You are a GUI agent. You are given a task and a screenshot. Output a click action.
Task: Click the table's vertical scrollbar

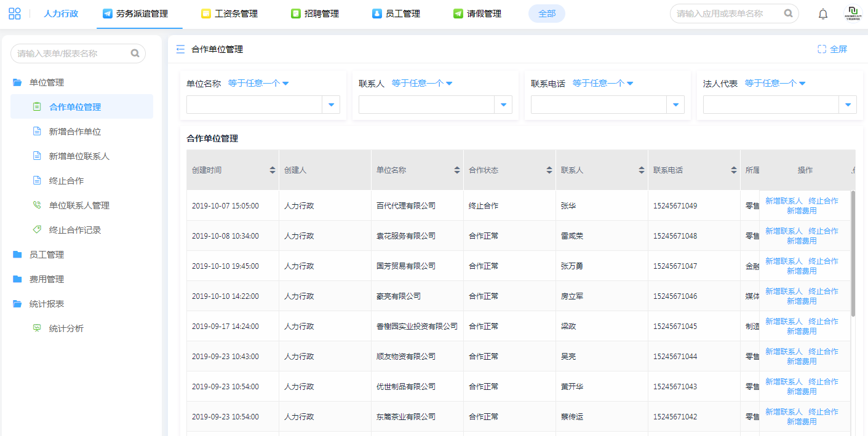(853, 253)
